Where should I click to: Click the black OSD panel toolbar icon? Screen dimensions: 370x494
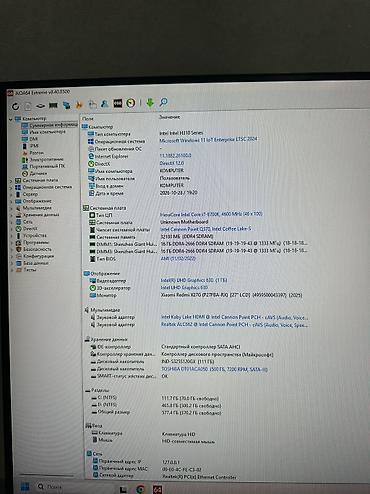(x=118, y=103)
